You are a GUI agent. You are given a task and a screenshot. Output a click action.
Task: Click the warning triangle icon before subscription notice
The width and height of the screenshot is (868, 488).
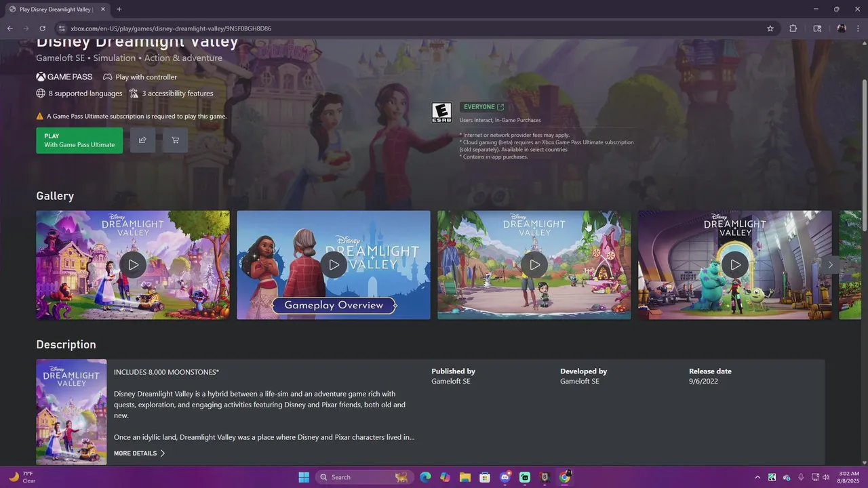(x=40, y=117)
